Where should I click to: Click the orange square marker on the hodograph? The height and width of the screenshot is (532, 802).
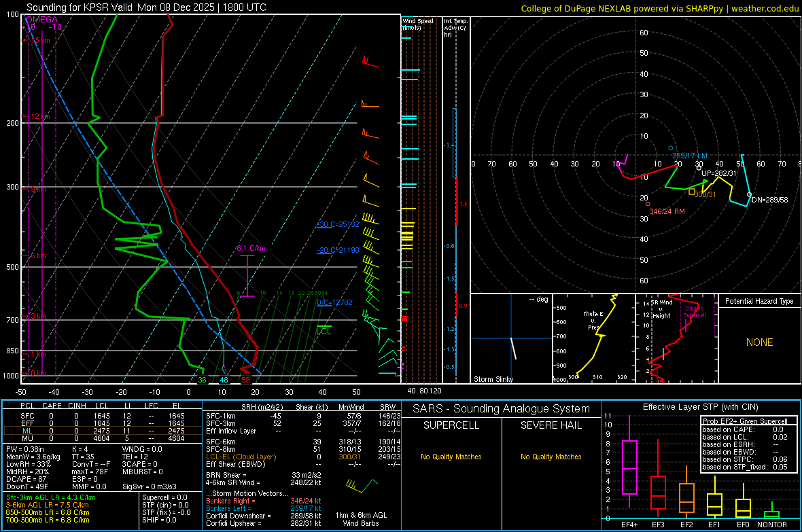(x=691, y=192)
